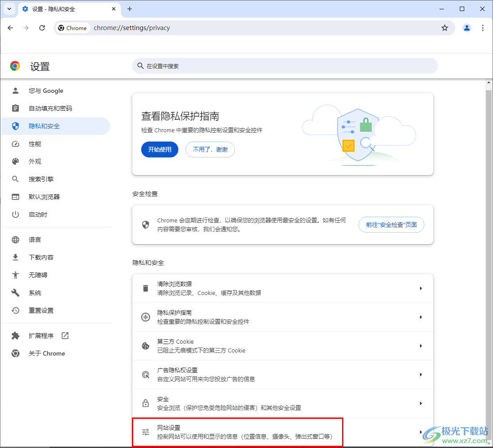Click 开始使用 button in privacy guide
This screenshot has height=448, width=493.
(160, 149)
